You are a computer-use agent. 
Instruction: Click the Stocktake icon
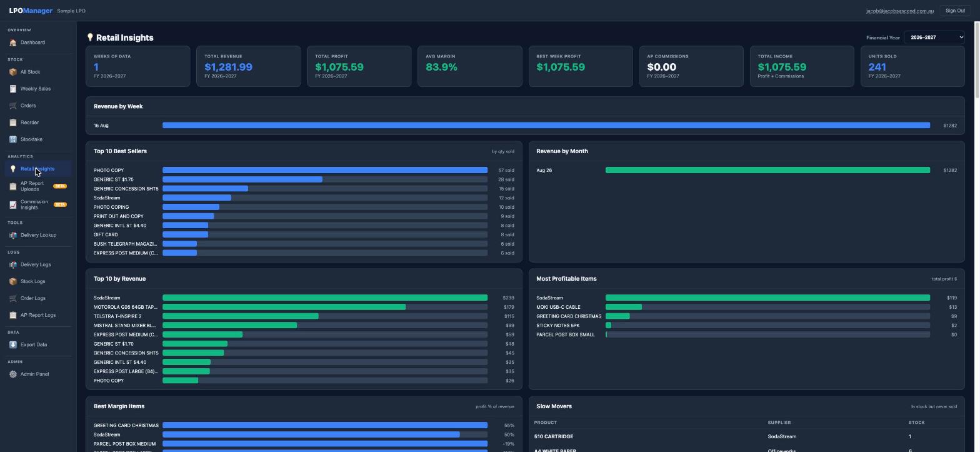(12, 139)
